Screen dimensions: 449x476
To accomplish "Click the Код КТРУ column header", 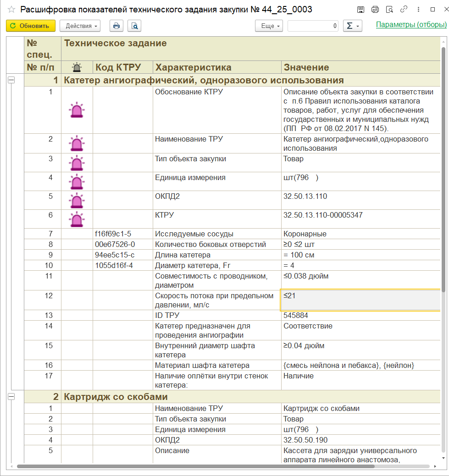I will click(123, 67).
